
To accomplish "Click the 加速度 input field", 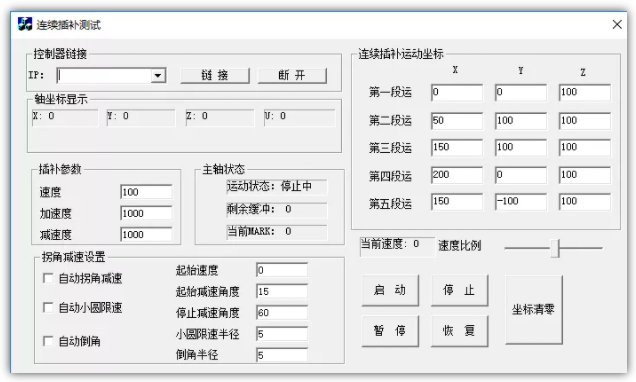I will click(x=146, y=213).
